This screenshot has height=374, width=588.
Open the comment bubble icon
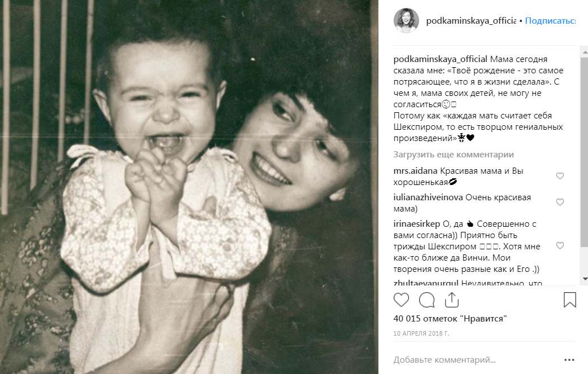[x=427, y=300]
